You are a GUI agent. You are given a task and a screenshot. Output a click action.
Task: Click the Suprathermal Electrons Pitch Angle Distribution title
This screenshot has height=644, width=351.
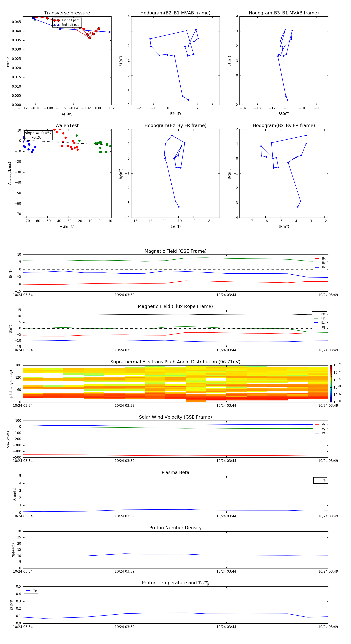[175, 362]
